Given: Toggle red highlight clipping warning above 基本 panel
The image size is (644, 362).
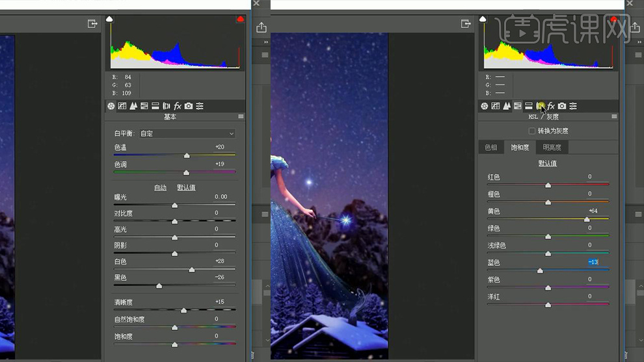Looking at the screenshot, I should pos(240,19).
